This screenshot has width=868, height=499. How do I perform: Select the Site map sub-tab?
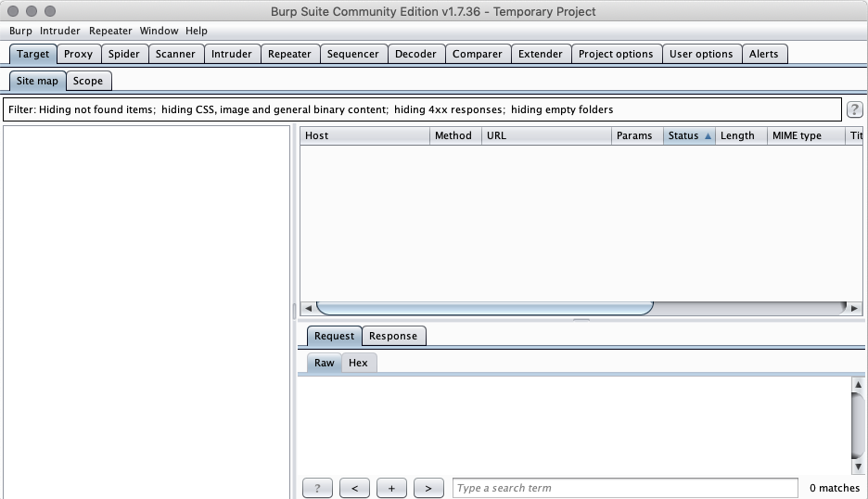37,81
